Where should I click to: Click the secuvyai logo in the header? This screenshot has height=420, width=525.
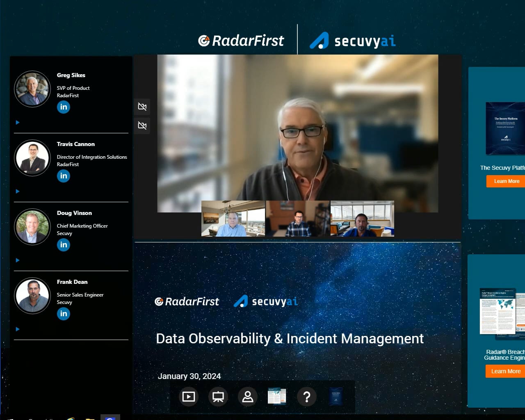[353, 41]
